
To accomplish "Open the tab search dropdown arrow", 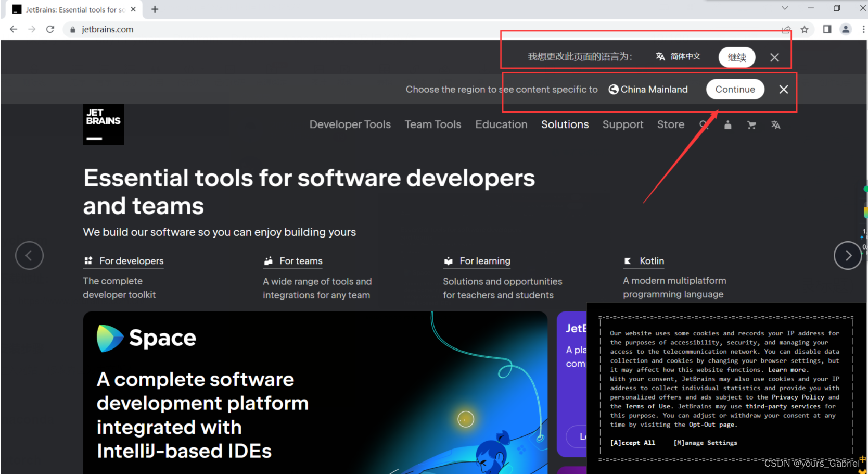I will 785,8.
